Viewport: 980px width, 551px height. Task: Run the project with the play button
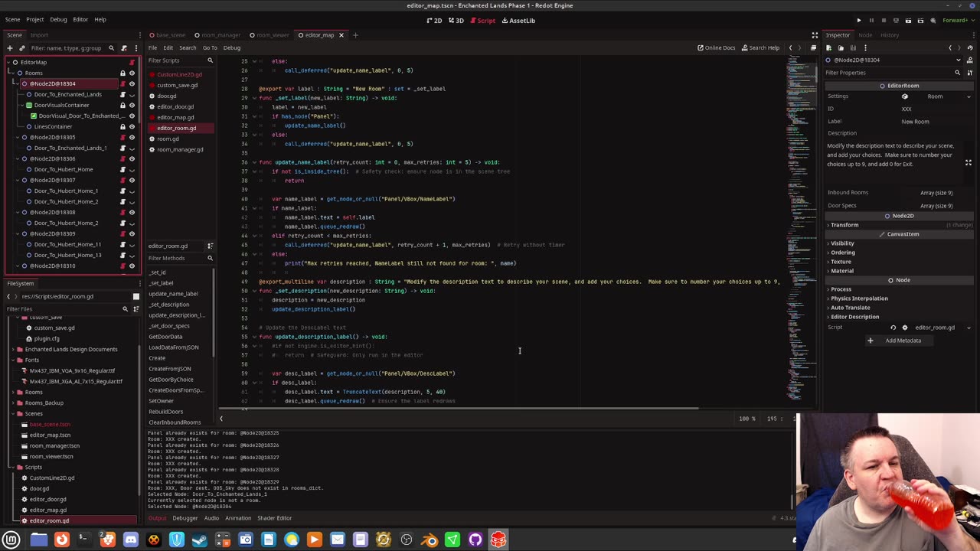click(859, 21)
